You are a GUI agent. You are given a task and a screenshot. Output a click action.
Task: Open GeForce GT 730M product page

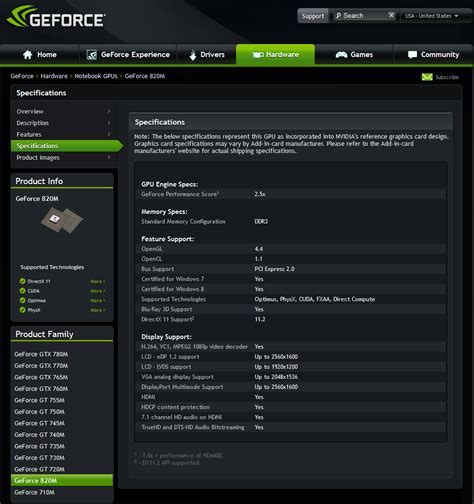click(x=39, y=458)
